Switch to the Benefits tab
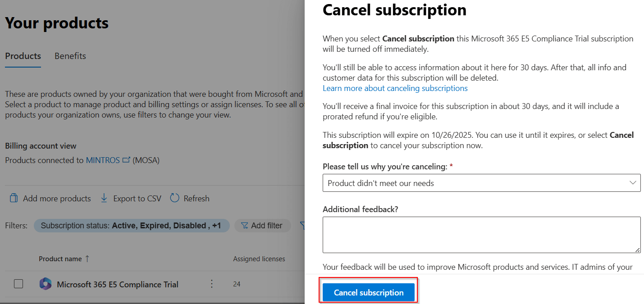Viewport: 644px width, 304px height. coord(70,56)
